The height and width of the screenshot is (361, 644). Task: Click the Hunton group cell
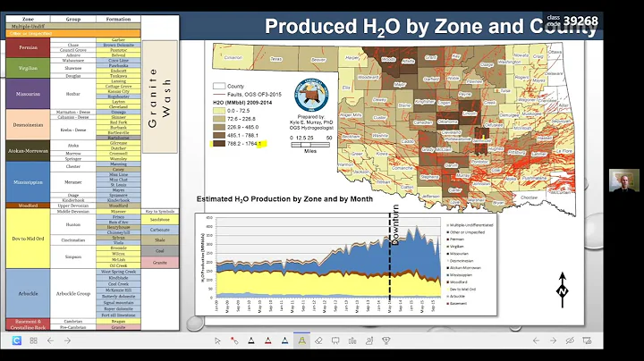coord(73,224)
